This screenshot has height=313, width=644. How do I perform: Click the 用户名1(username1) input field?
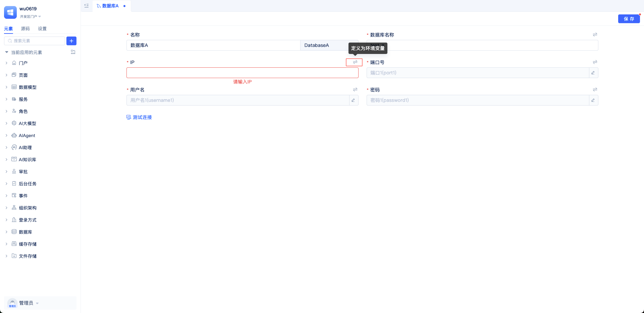(x=238, y=100)
